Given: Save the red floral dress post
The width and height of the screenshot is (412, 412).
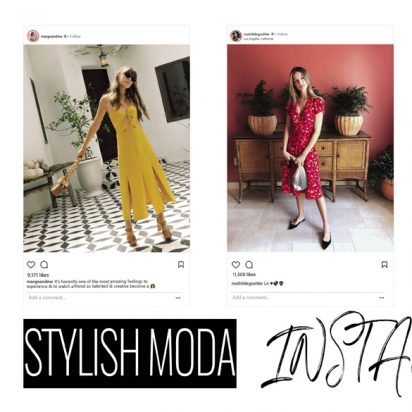Looking at the screenshot, I should click(x=384, y=265).
